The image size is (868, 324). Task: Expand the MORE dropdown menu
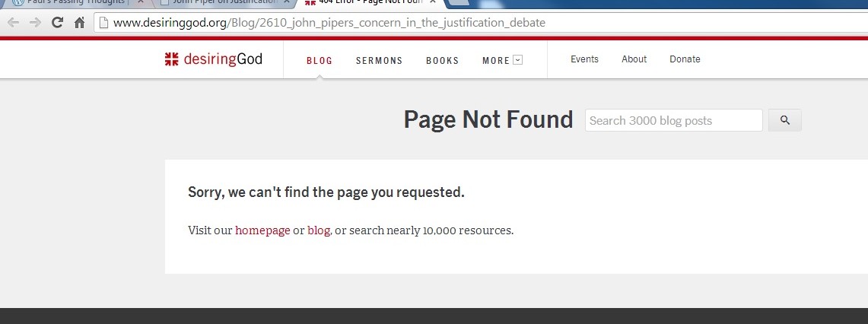click(502, 60)
